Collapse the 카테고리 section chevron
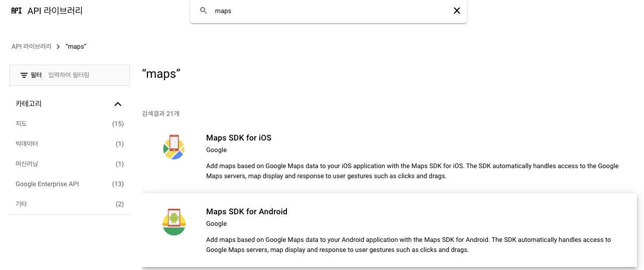Screen dimensions: 644x270 point(118,104)
